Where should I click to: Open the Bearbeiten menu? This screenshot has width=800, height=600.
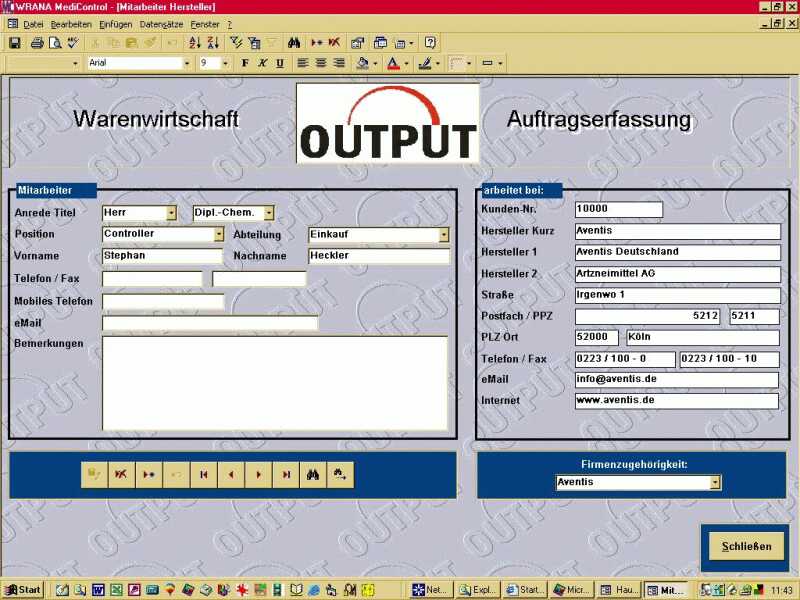[x=71, y=24]
